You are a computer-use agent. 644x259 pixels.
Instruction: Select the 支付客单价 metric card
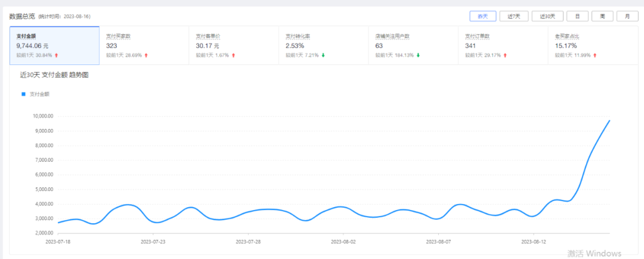click(234, 45)
